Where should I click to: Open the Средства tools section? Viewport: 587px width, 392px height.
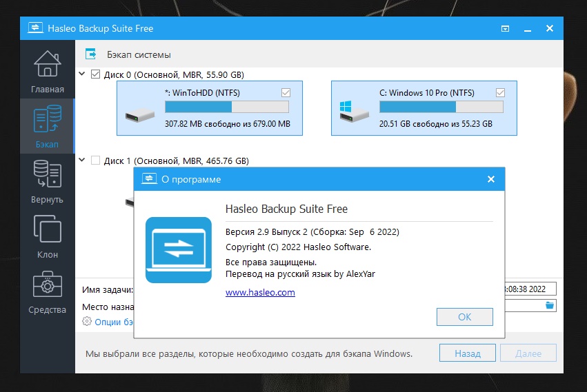47,291
